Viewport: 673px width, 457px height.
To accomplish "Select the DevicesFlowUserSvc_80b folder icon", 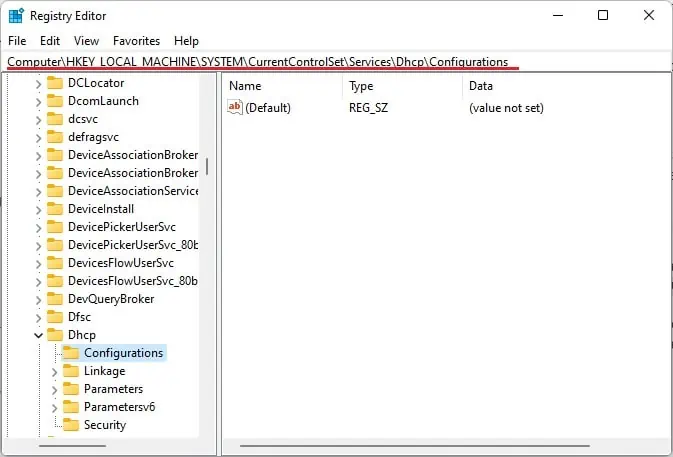I will coord(55,281).
